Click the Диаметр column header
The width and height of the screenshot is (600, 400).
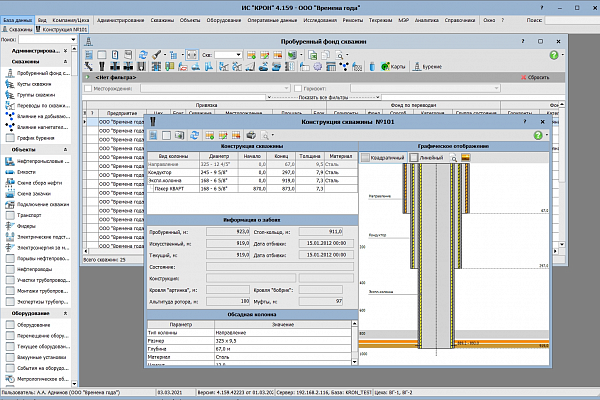coord(219,156)
